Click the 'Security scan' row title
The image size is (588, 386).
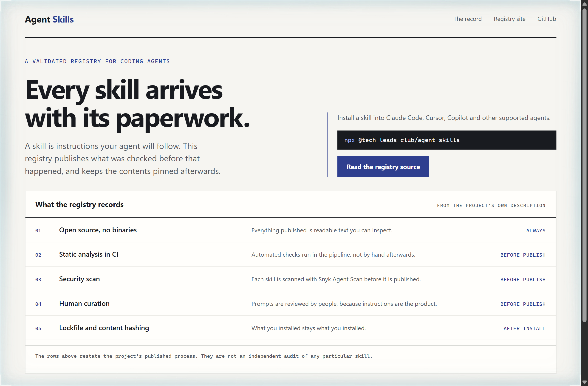79,279
